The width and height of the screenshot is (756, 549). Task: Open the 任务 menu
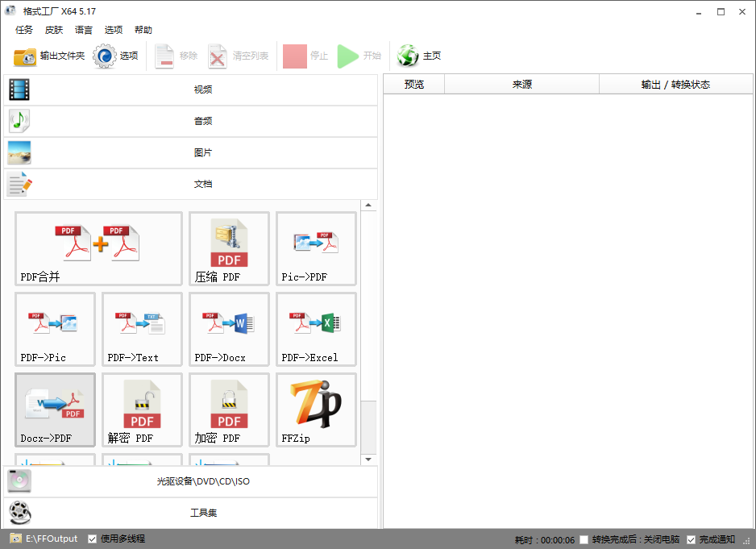(x=24, y=30)
